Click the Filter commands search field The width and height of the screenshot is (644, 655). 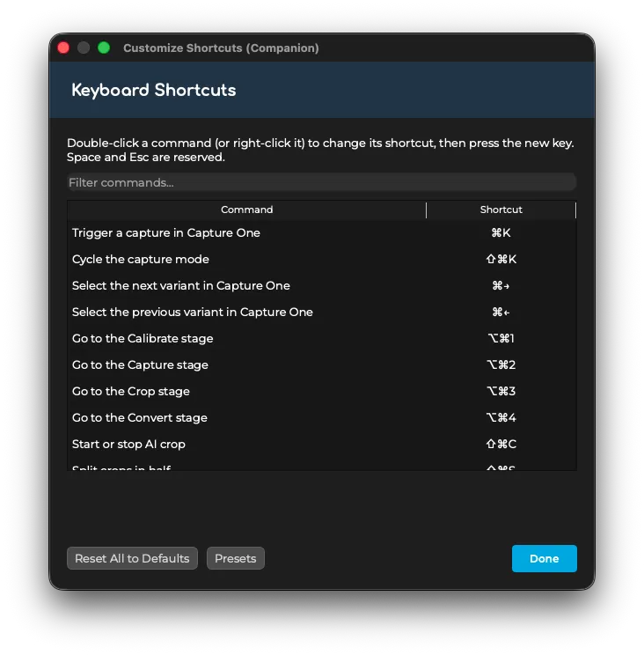321,182
